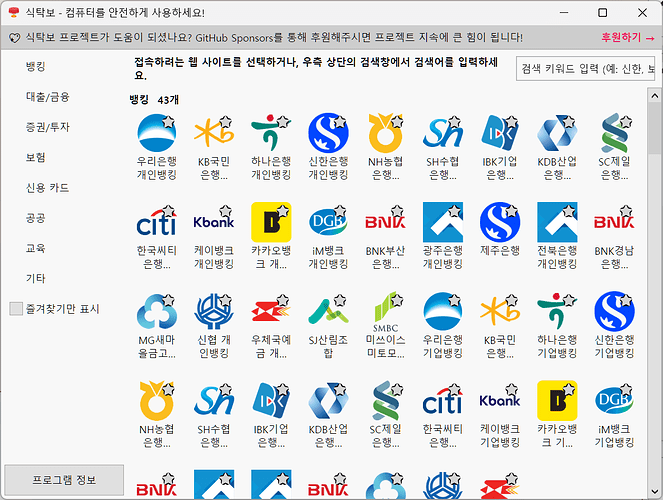This screenshot has width=663, height=500.
Task: Open BNK경남 은행 icon in the second row
Action: (614, 222)
